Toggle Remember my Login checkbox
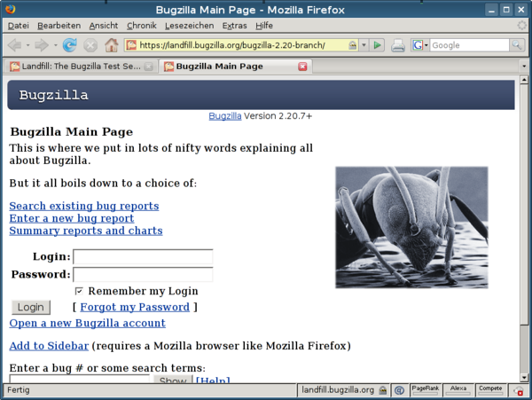Screen dimensions: 532x400 pyautogui.click(x=79, y=291)
